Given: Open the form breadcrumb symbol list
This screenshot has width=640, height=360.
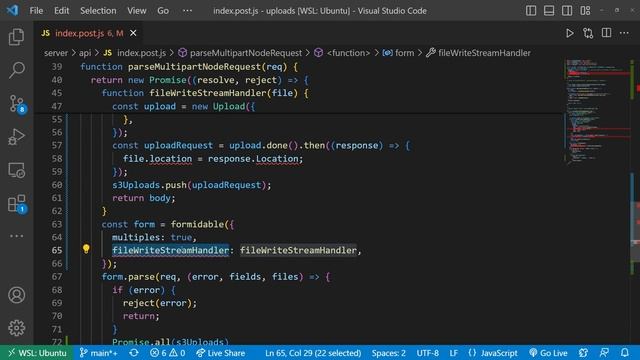Looking at the screenshot, I should (x=398, y=53).
